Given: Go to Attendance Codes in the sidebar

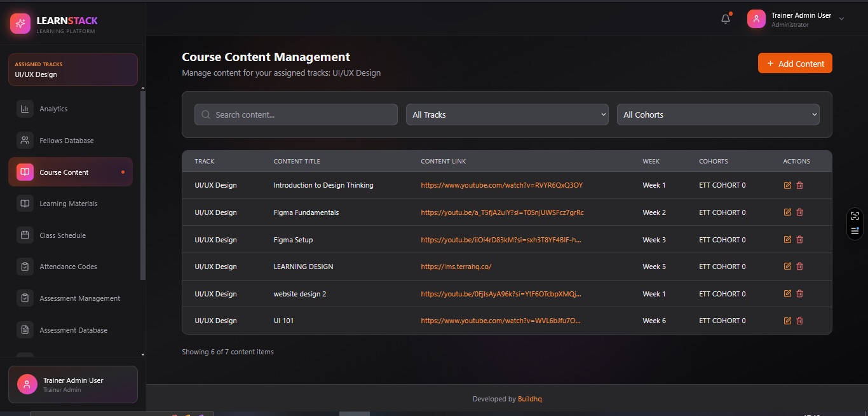Looking at the screenshot, I should 68,267.
